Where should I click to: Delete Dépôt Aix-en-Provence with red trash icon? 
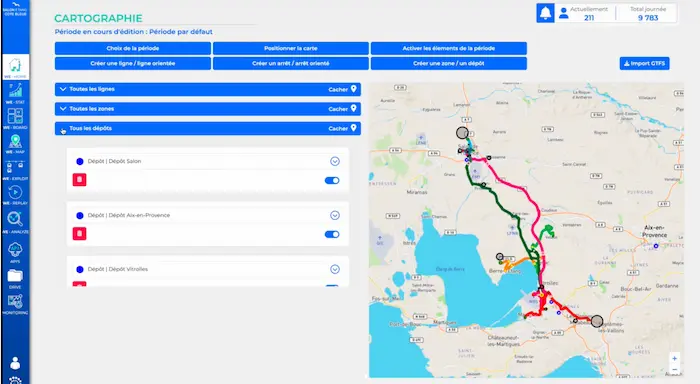click(x=79, y=234)
